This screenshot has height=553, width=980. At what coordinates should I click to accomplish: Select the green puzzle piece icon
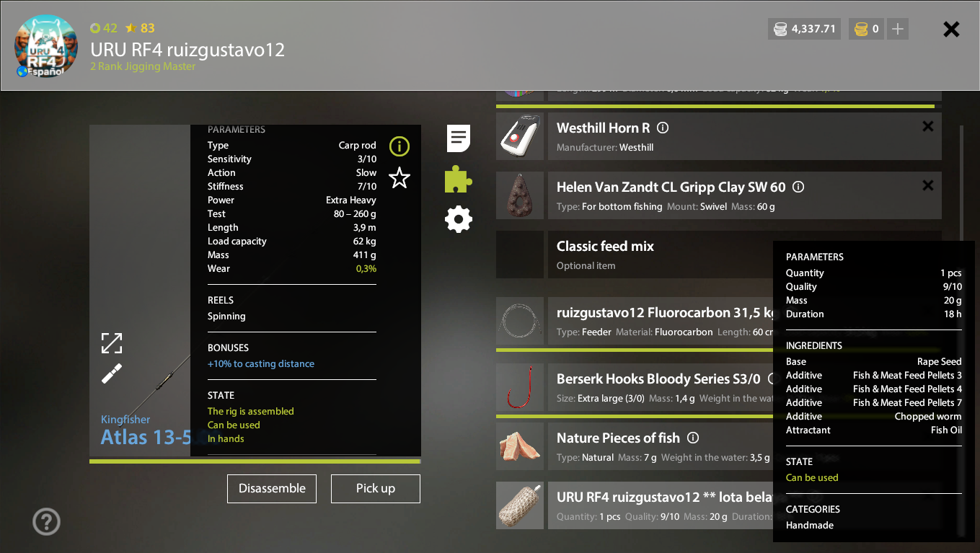tap(458, 179)
